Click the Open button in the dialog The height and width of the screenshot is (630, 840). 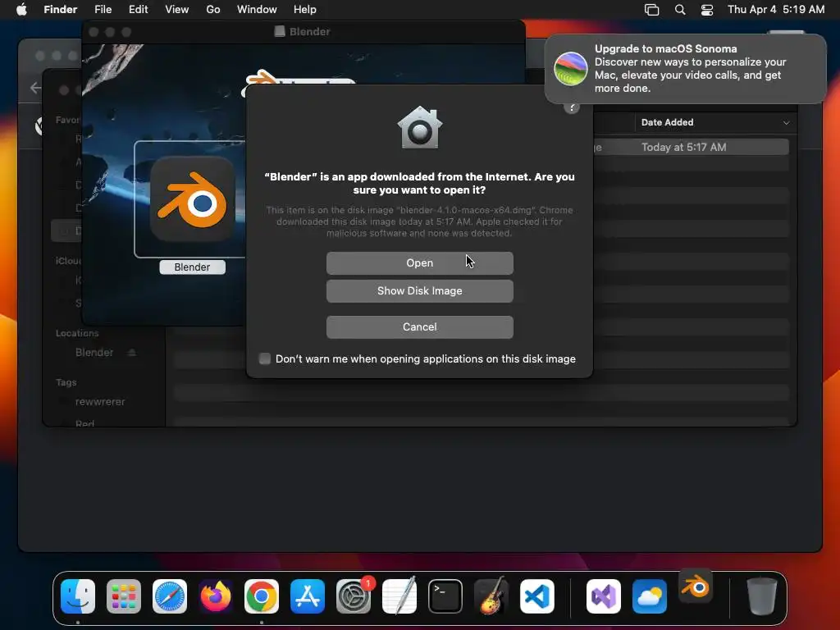tap(419, 263)
